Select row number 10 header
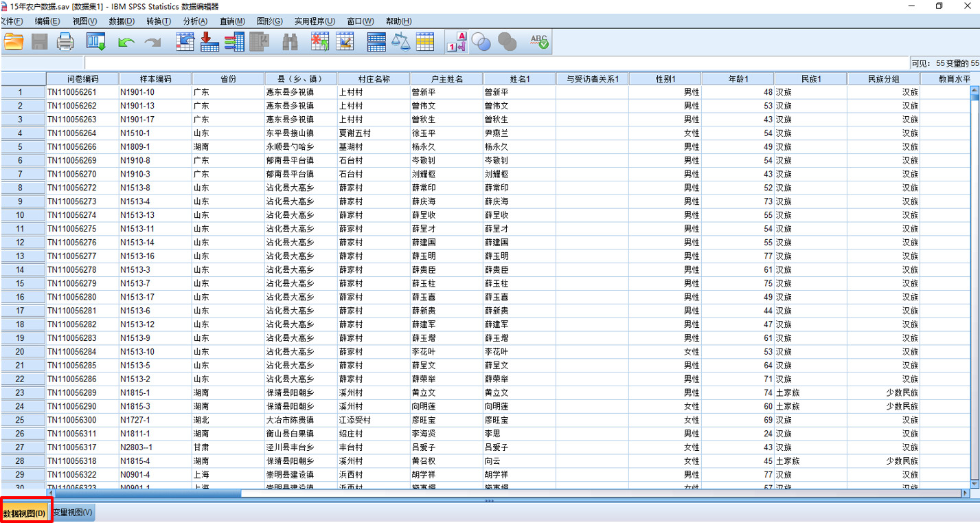 coord(21,215)
